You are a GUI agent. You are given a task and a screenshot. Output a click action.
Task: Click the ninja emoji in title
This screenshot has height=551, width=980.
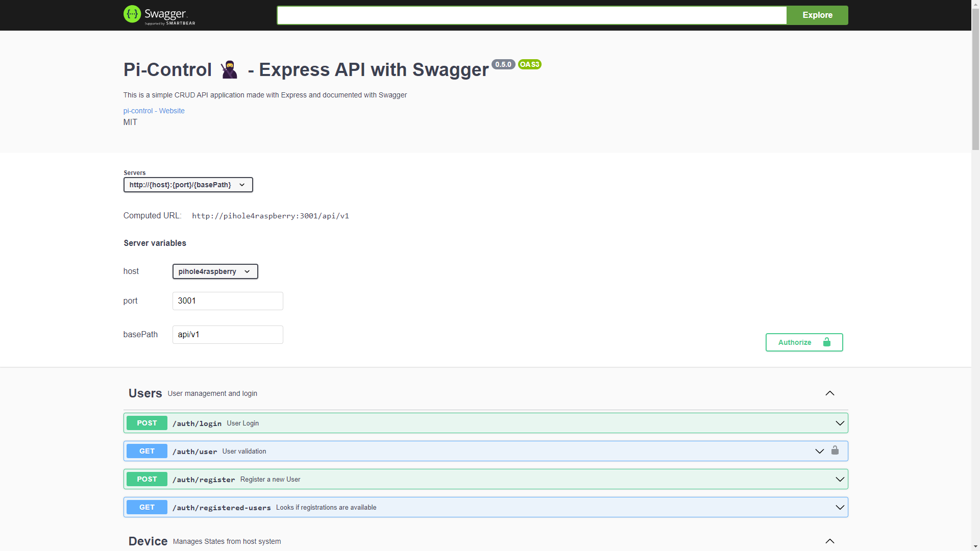[x=229, y=70]
